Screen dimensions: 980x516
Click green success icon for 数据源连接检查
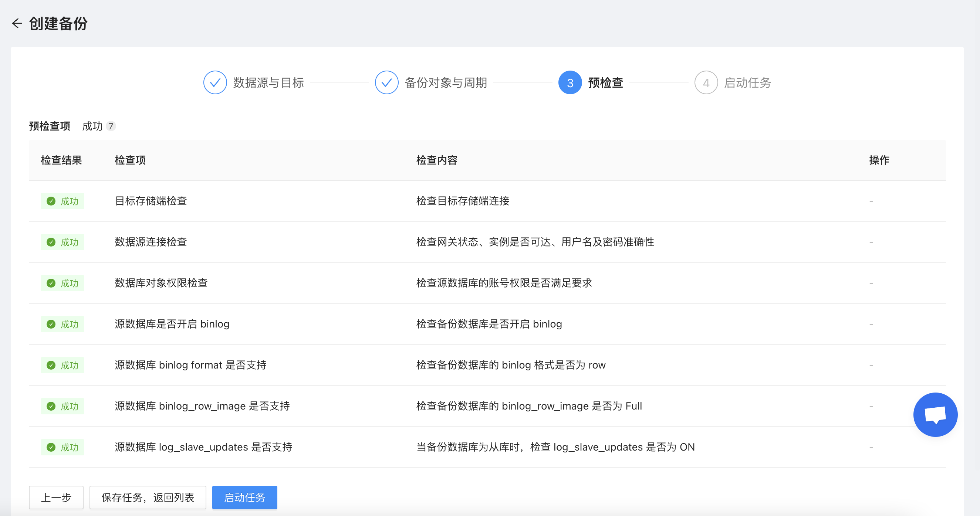point(51,242)
